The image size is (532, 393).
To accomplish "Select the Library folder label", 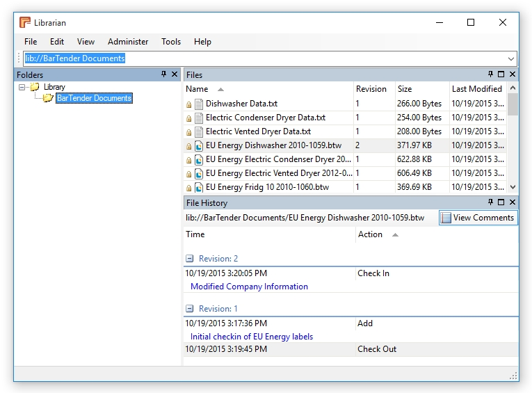I will click(x=54, y=87).
